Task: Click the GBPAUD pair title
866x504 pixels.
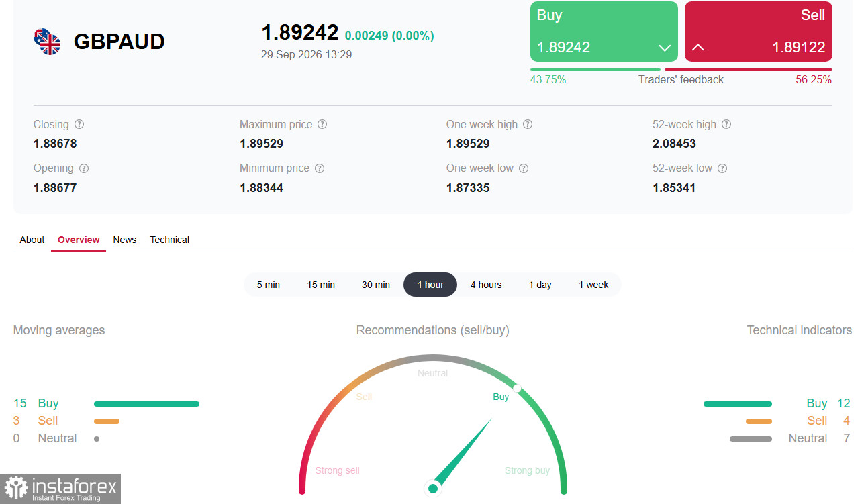Action: (x=119, y=42)
